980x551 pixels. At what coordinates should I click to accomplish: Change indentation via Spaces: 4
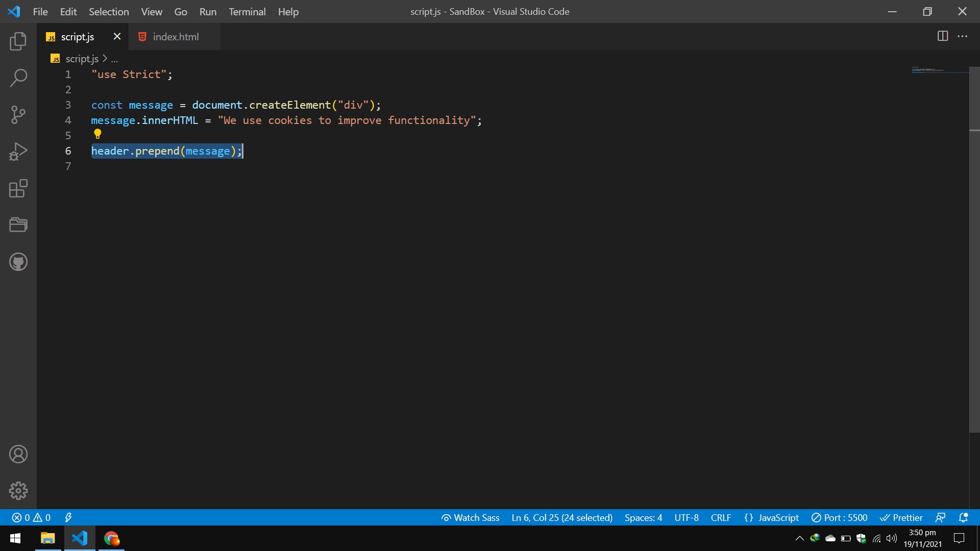[643, 517]
